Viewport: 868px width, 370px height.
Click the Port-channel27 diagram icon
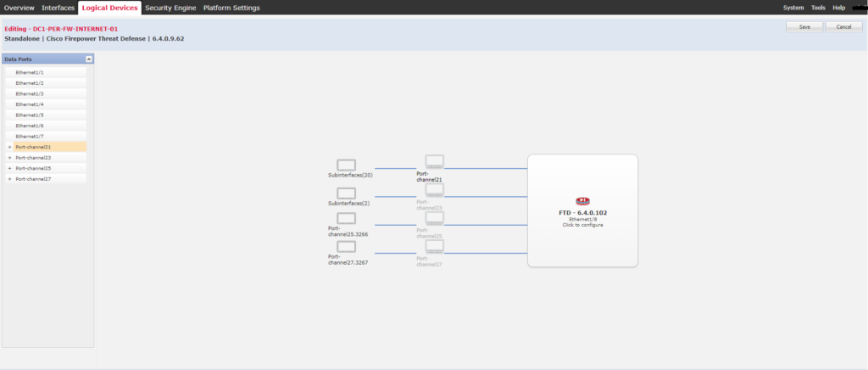click(x=435, y=246)
